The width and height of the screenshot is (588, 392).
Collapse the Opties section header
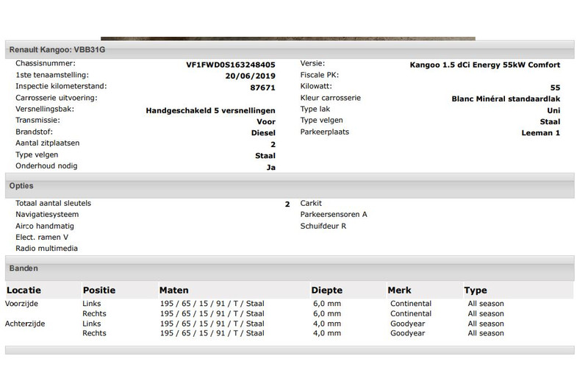[21, 187]
